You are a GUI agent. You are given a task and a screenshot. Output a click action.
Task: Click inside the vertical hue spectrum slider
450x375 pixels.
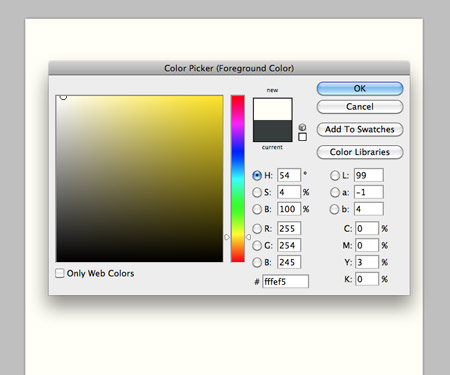click(238, 179)
